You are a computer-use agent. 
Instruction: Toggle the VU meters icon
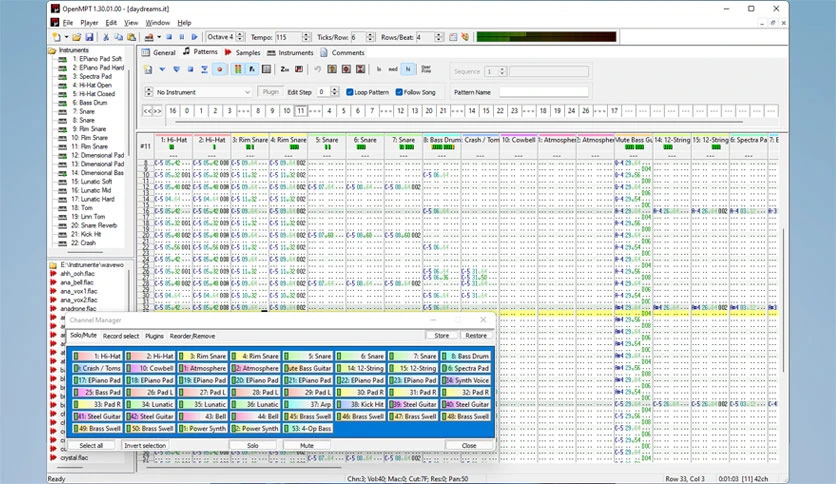coord(238,69)
